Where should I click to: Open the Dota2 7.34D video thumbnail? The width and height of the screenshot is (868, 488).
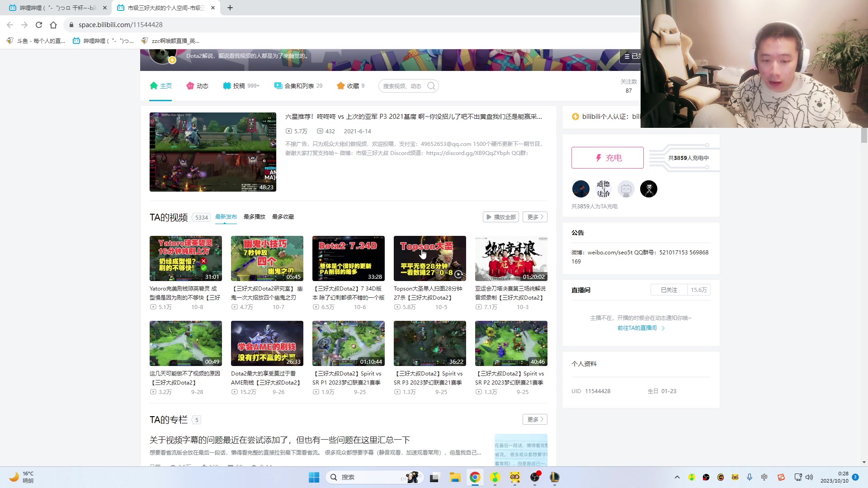(349, 258)
